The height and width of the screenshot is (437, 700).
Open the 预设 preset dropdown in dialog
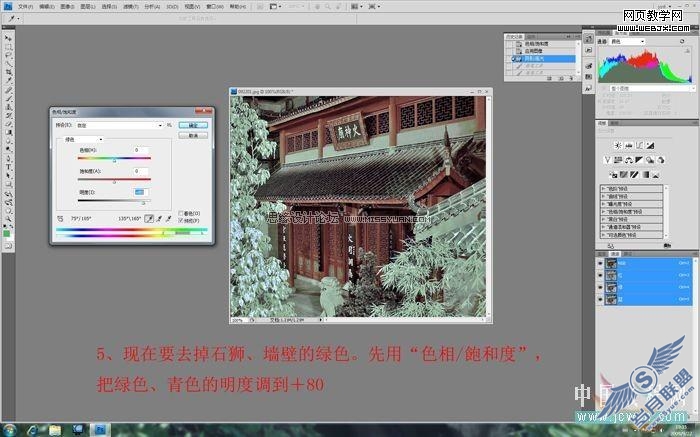pos(119,125)
